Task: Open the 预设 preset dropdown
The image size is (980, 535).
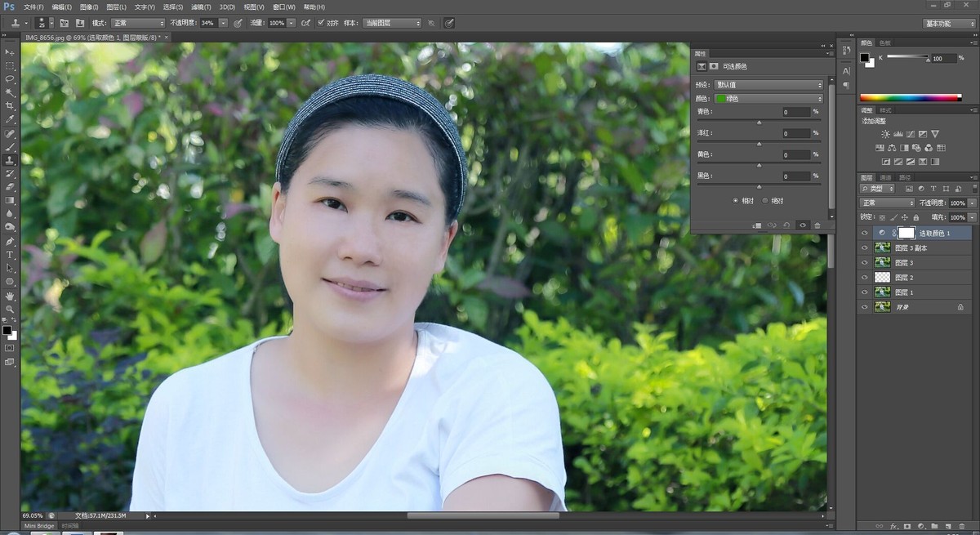Action: coord(768,85)
